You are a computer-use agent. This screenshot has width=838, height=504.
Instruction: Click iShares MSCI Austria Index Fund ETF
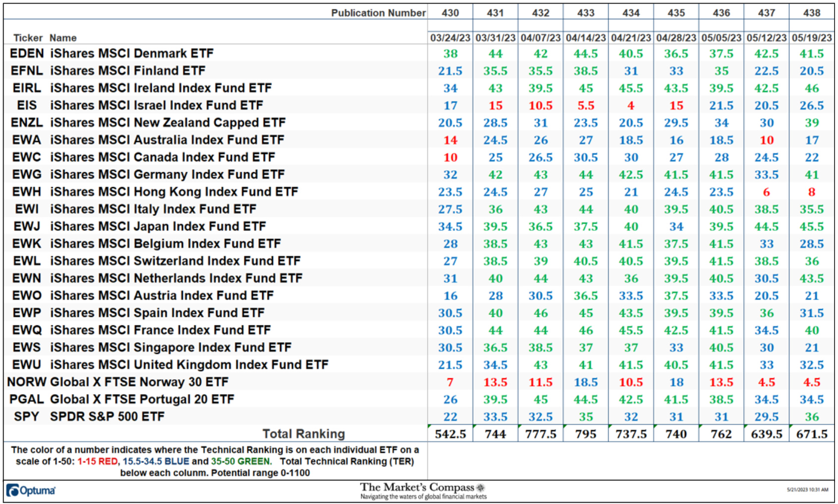coord(162,296)
